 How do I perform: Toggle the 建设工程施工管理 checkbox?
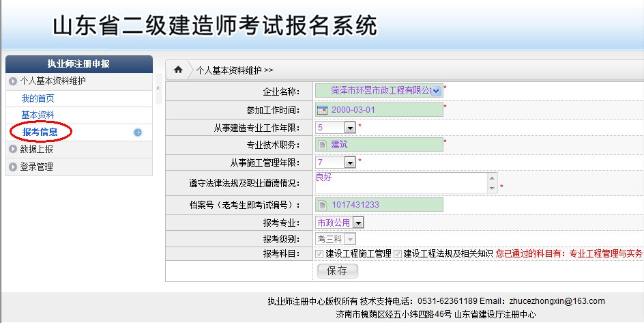[319, 254]
